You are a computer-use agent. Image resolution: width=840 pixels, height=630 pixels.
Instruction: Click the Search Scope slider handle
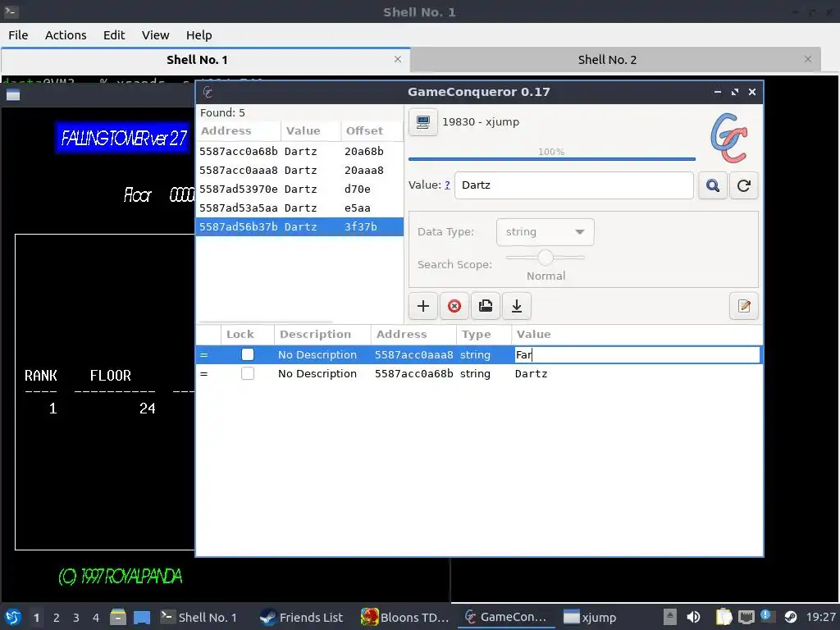pos(546,258)
